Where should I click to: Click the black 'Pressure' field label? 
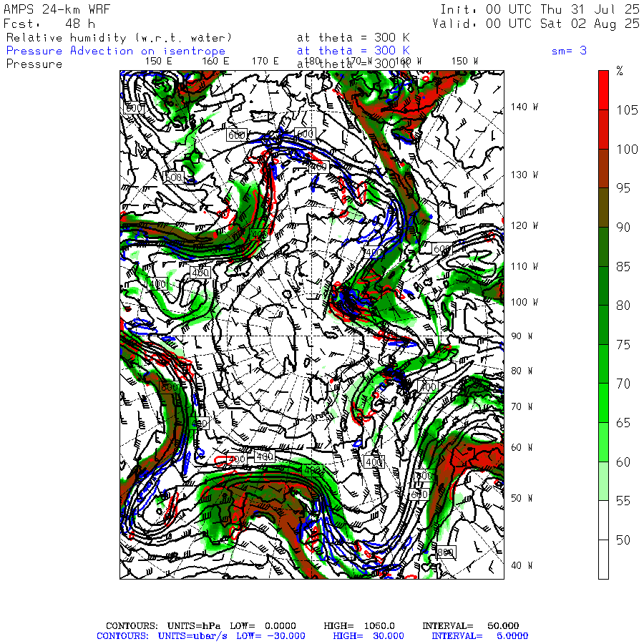(x=34, y=64)
